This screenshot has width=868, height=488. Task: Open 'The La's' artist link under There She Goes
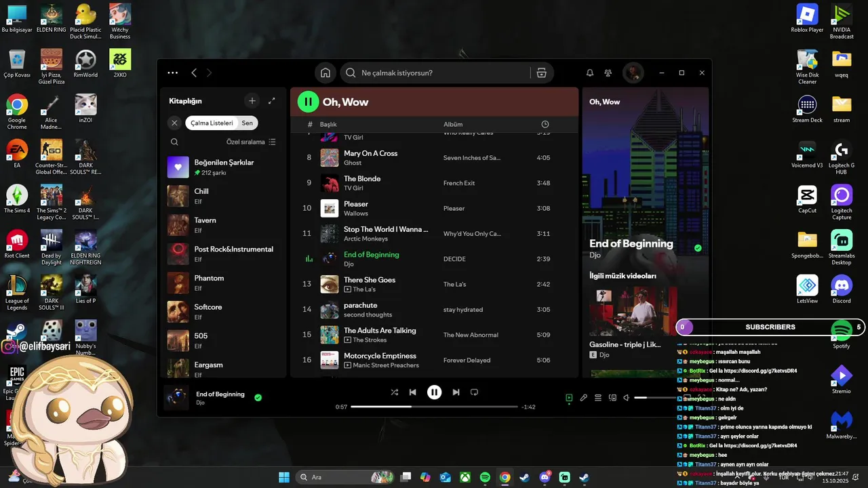364,289
